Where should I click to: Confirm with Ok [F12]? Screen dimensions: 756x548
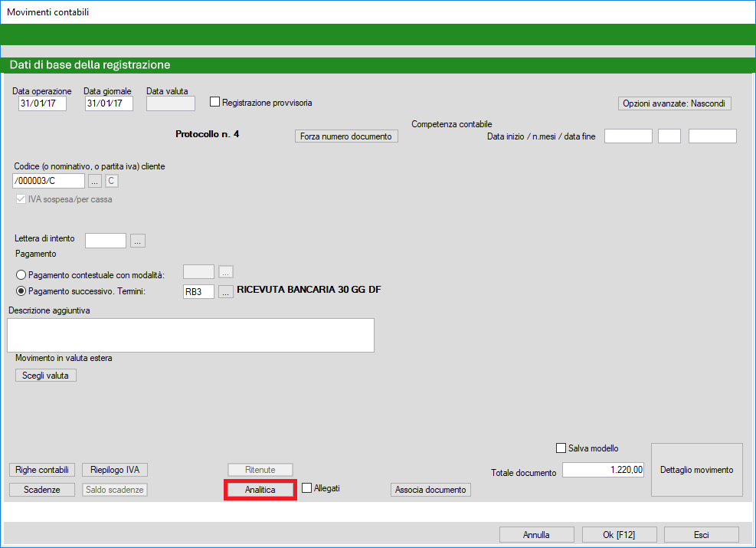[x=619, y=534]
